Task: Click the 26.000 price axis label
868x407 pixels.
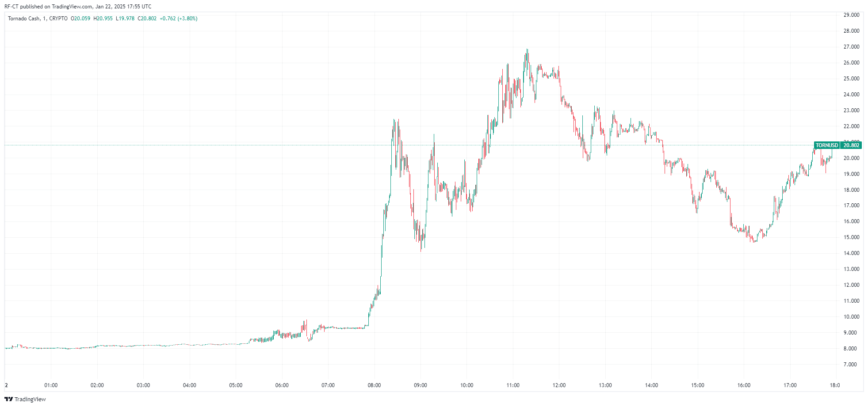Action: tap(851, 63)
